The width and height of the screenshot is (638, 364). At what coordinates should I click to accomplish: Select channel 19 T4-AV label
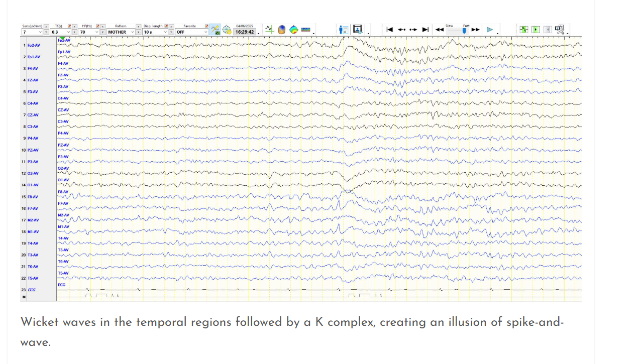pyautogui.click(x=33, y=243)
